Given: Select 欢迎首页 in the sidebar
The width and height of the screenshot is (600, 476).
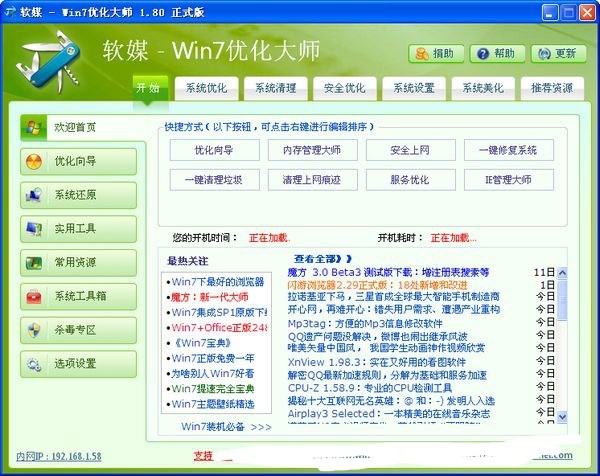Looking at the screenshot, I should 83,127.
